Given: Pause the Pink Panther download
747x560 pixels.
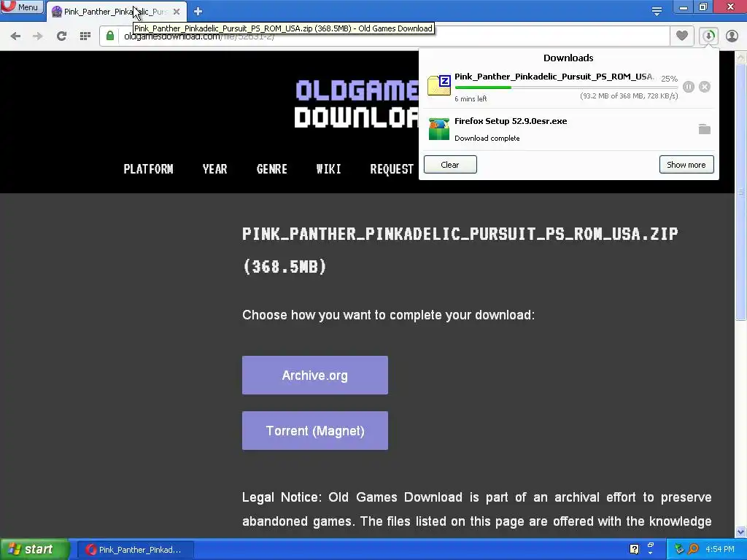Looking at the screenshot, I should click(x=689, y=87).
